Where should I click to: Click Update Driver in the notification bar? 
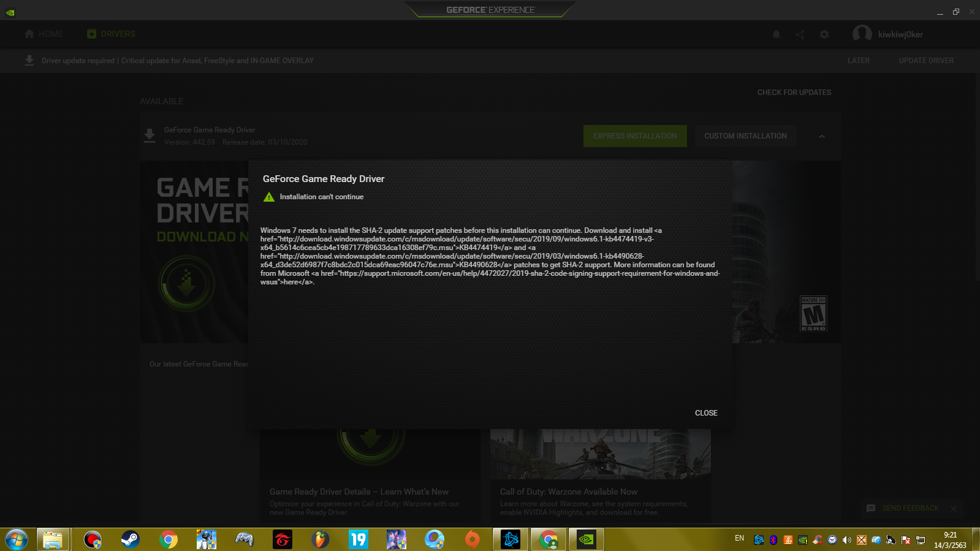click(x=926, y=61)
